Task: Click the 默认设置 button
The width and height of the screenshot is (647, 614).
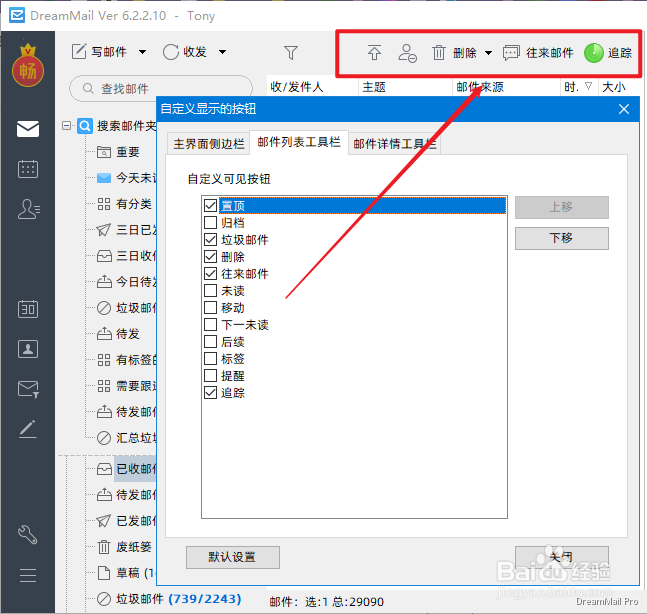Action: [233, 557]
